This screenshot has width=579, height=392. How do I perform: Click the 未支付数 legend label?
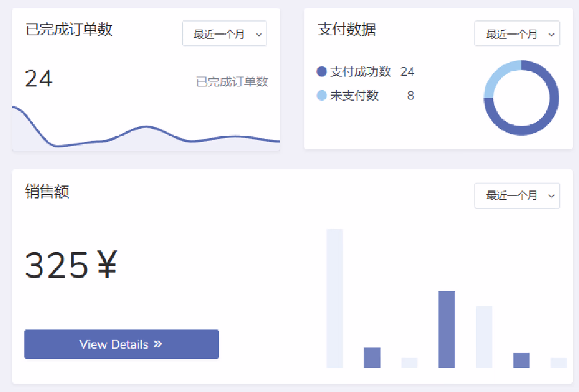(x=354, y=95)
